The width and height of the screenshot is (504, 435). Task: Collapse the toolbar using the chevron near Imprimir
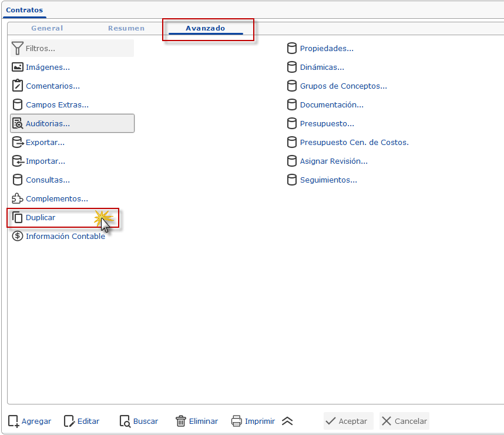287,420
